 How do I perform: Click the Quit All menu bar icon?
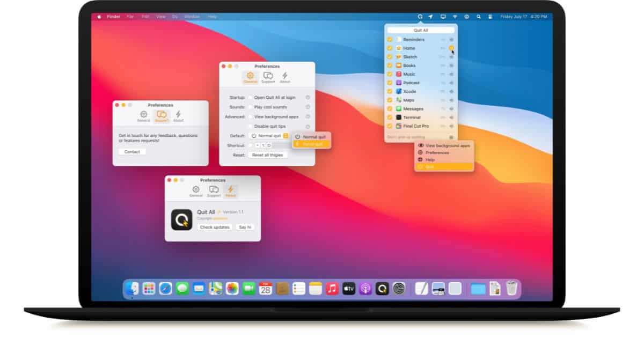point(420,17)
